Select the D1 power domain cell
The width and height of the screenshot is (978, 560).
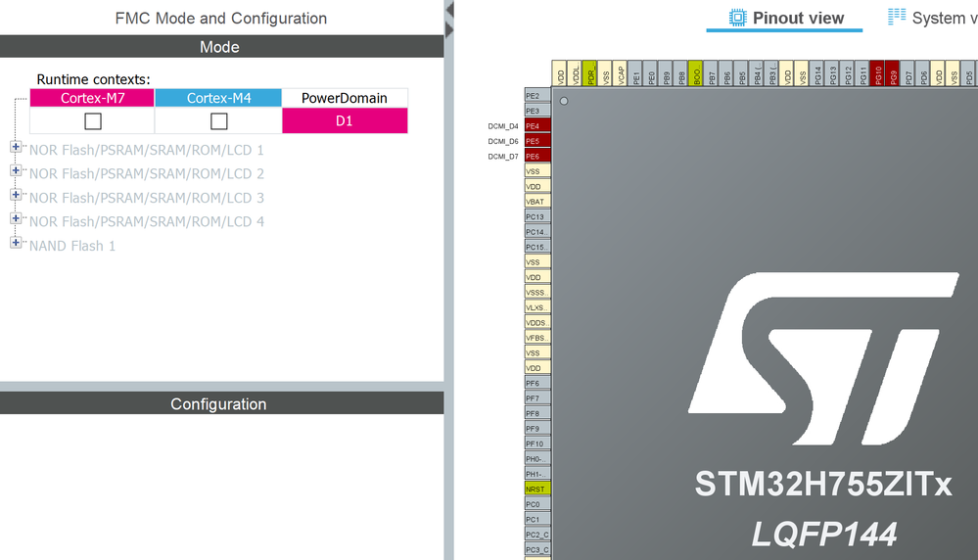click(345, 121)
